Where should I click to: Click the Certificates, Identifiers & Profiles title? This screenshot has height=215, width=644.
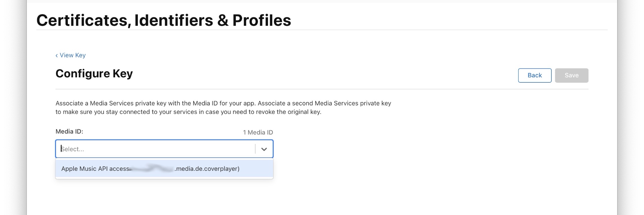pyautogui.click(x=164, y=20)
